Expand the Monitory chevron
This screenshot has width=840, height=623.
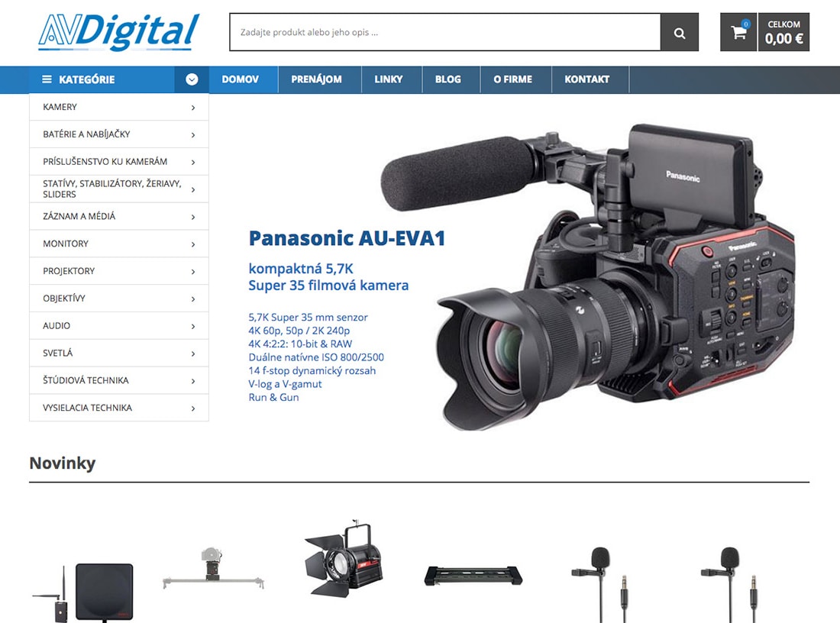pos(193,244)
